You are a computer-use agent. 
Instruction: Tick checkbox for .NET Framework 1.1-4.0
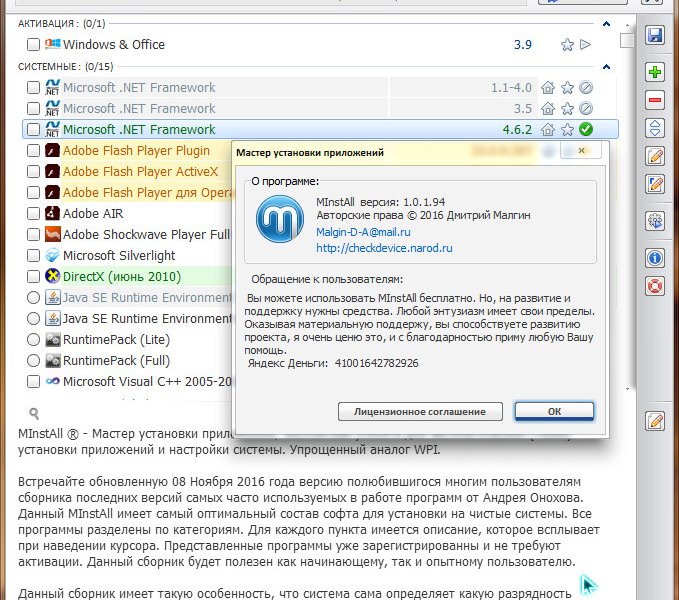tap(33, 87)
